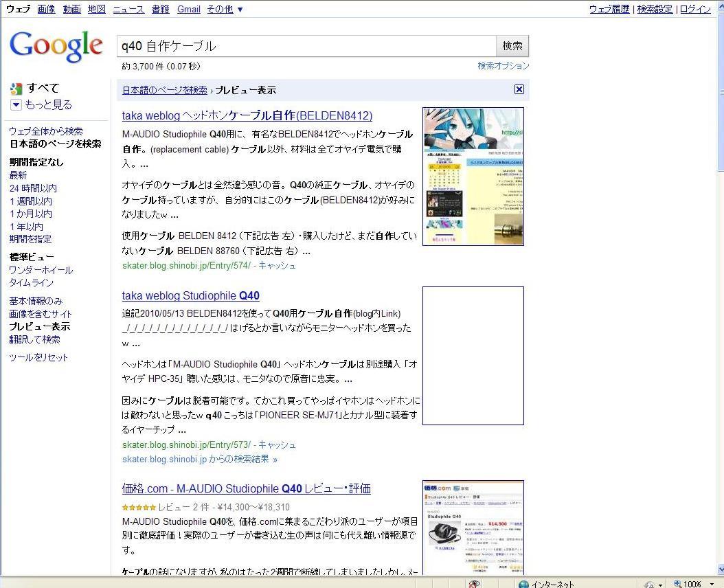
Task: Open the 動画 tab in top navigation
Action: coord(71,9)
